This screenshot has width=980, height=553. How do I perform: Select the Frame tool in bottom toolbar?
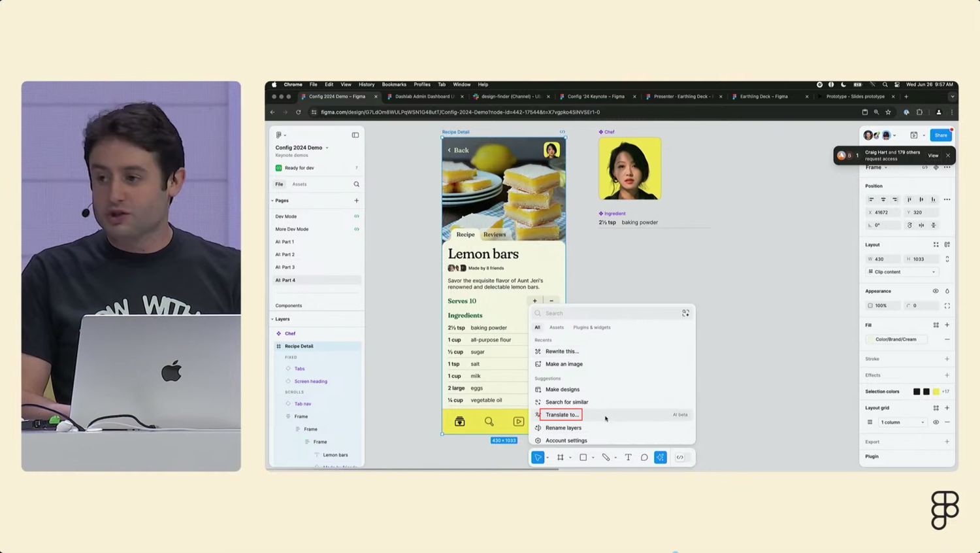tap(560, 458)
